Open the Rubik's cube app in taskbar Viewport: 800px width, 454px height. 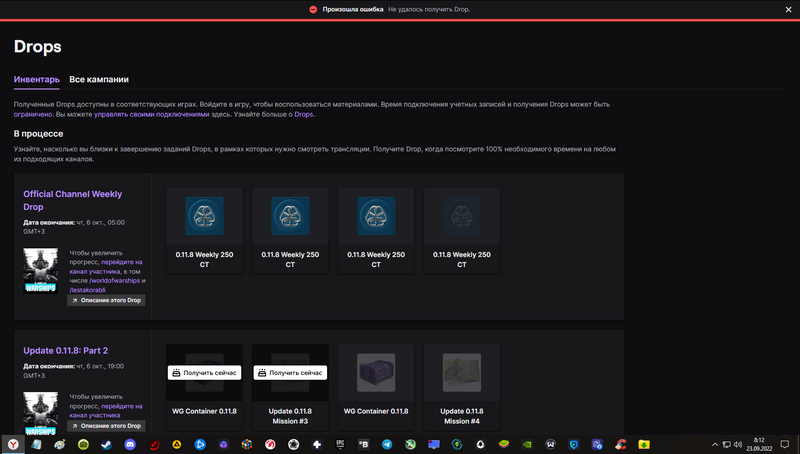(247, 444)
